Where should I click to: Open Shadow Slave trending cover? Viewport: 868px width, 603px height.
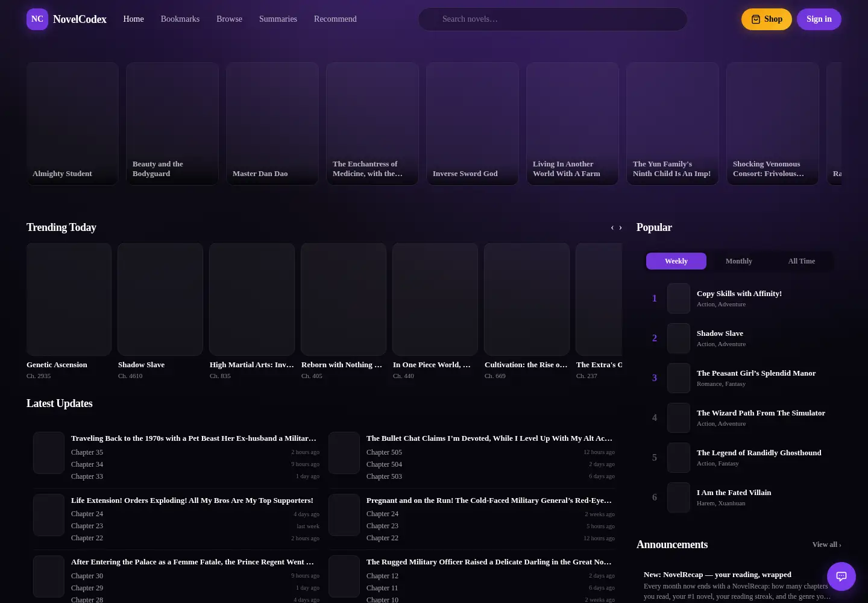(160, 299)
